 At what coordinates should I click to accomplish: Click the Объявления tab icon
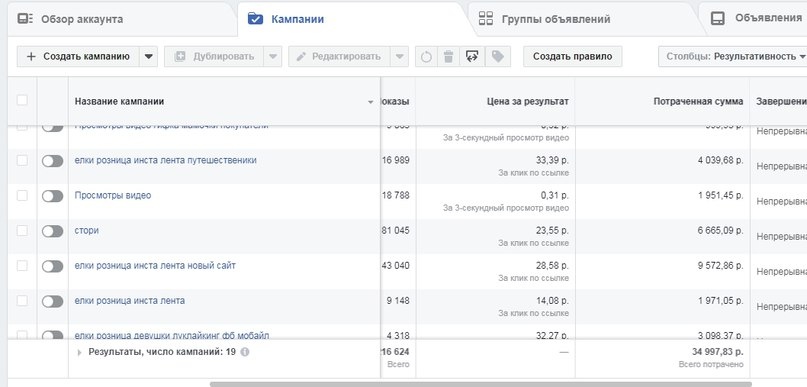click(x=717, y=19)
